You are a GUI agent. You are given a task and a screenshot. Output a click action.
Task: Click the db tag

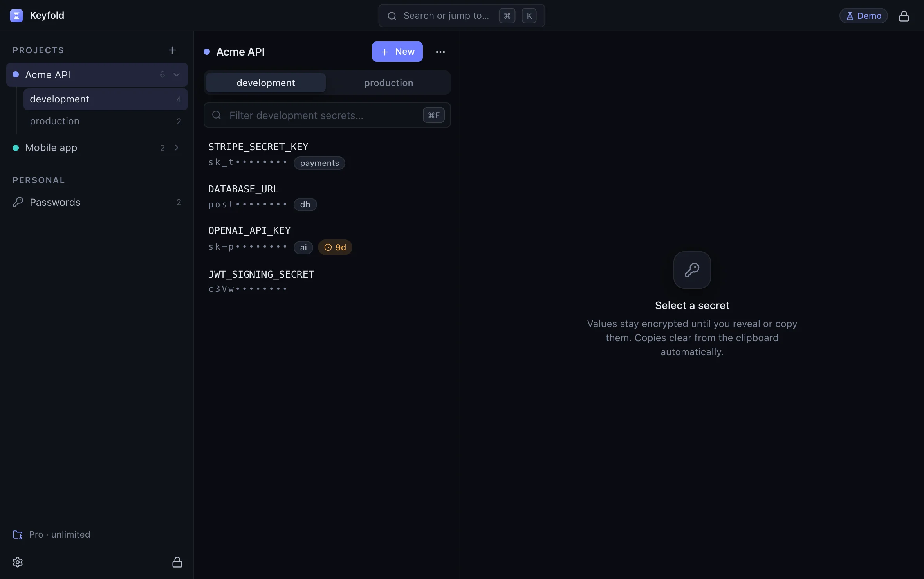[305, 205]
